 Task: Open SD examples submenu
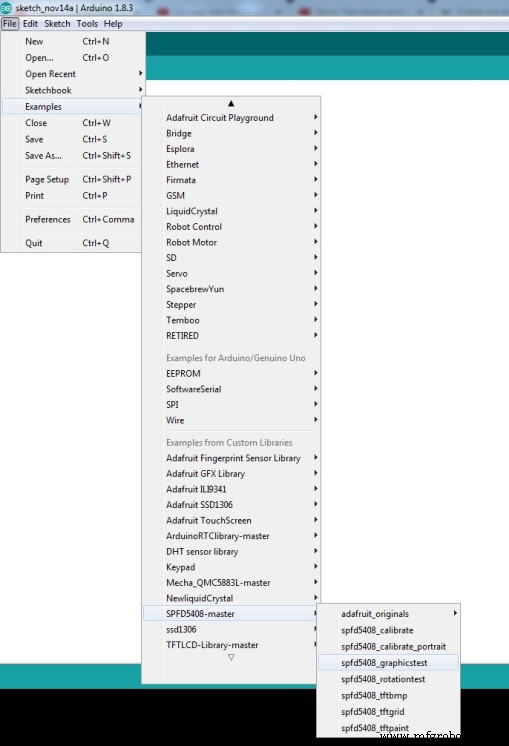click(x=231, y=258)
